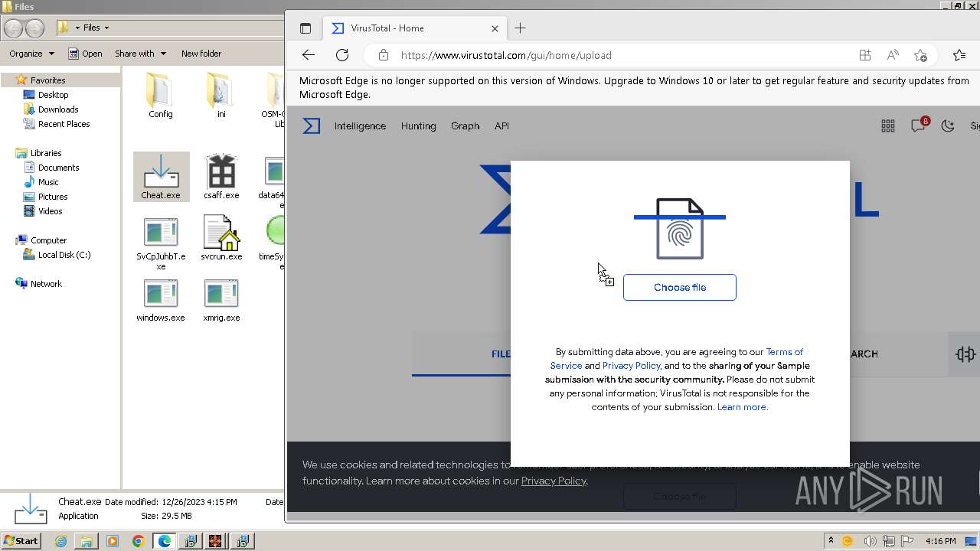
Task: Open the Hunting menu
Action: [418, 126]
